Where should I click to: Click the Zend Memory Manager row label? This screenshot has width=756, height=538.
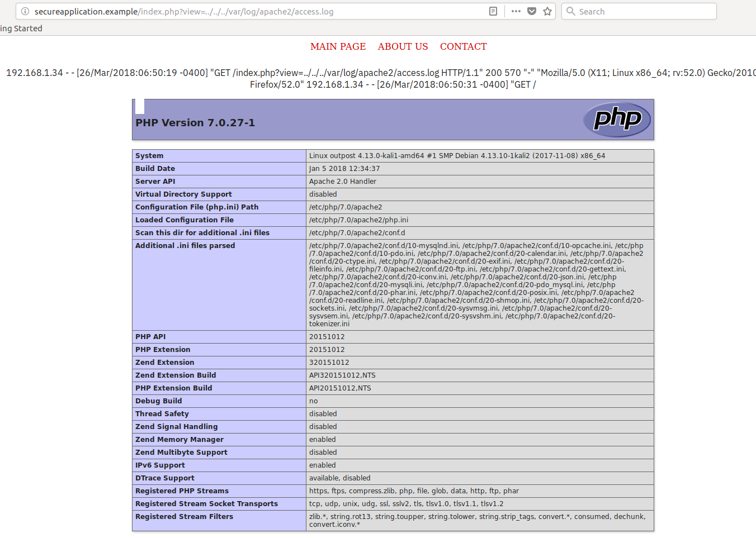[179, 440]
